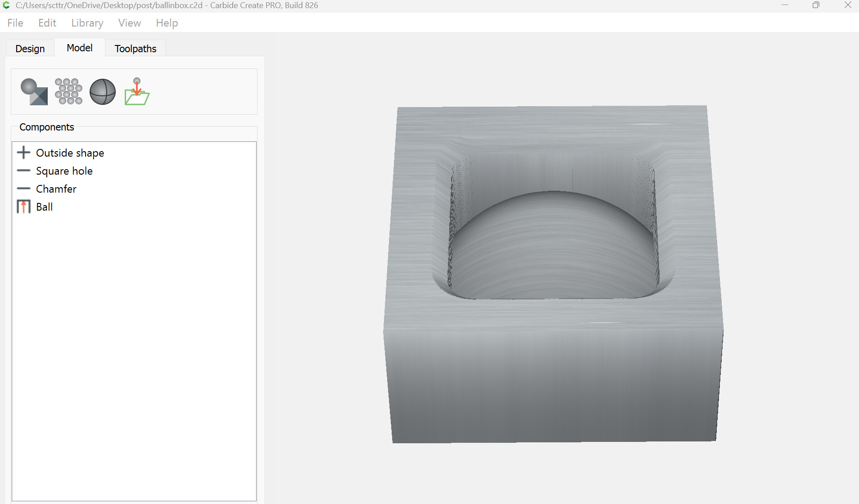
Task: Click the texture component icon with multiple spheres
Action: click(68, 92)
